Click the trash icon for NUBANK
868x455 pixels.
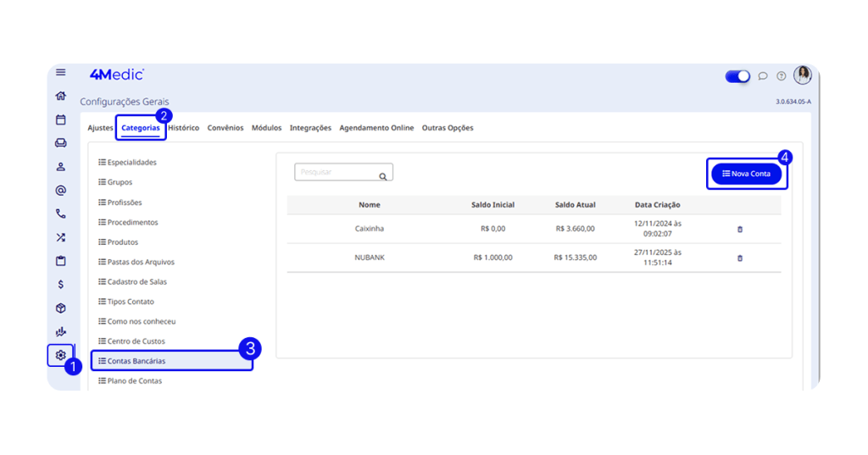[739, 258]
